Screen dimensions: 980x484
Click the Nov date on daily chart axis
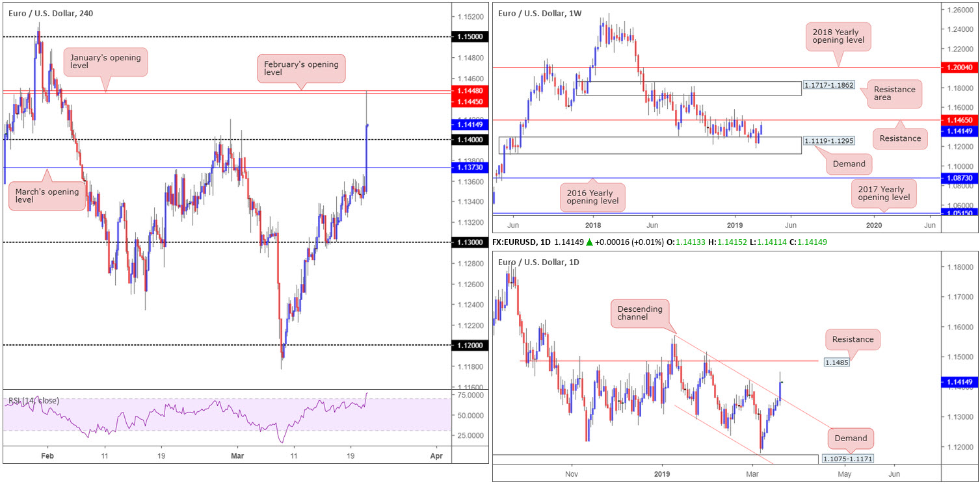[572, 475]
